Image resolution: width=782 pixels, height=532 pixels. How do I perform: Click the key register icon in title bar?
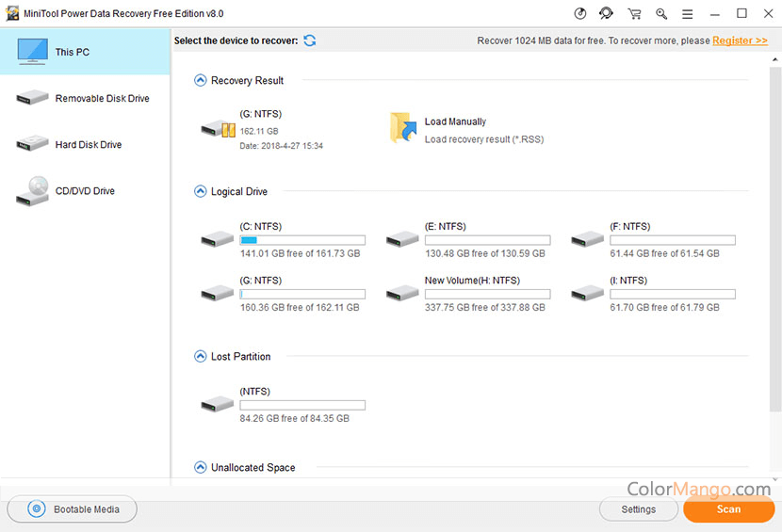pos(661,14)
